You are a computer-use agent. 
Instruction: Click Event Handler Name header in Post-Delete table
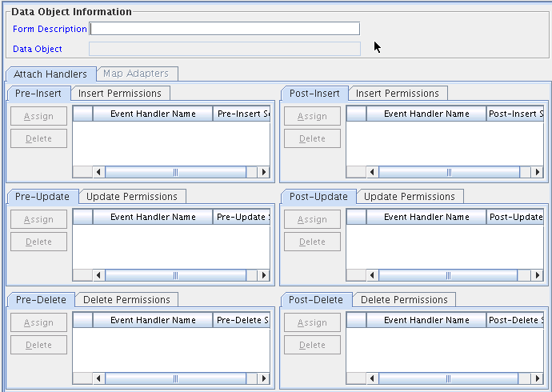pos(426,320)
